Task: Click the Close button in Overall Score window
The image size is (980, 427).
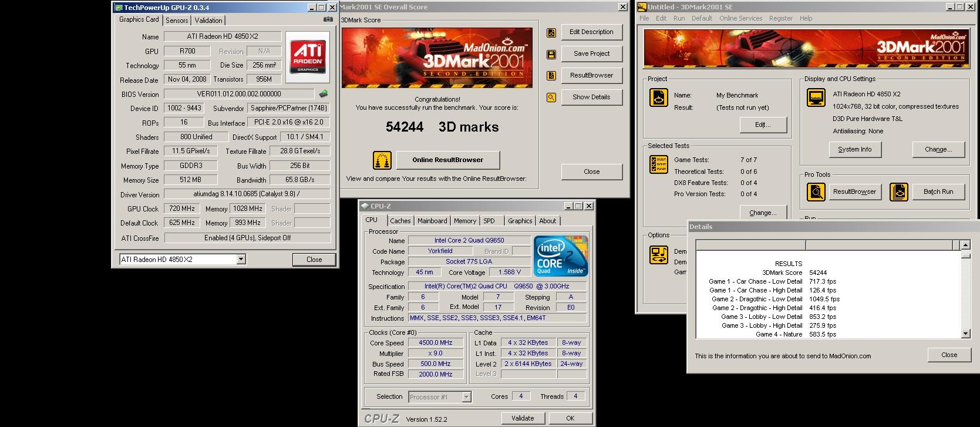Action: (x=591, y=172)
